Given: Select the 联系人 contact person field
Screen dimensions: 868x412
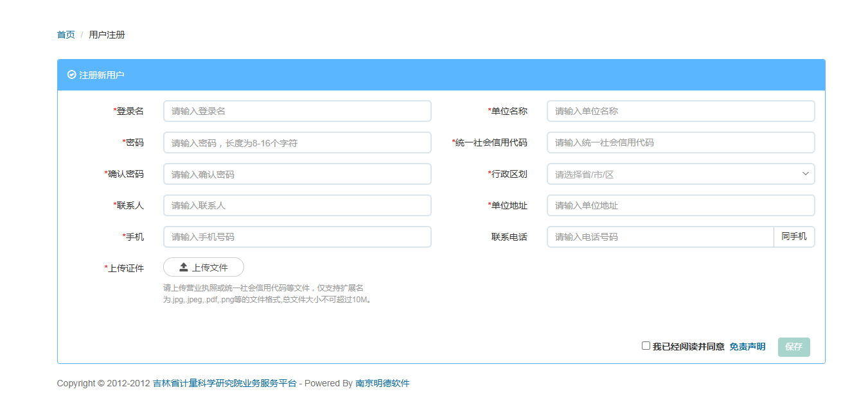Looking at the screenshot, I should [x=297, y=205].
